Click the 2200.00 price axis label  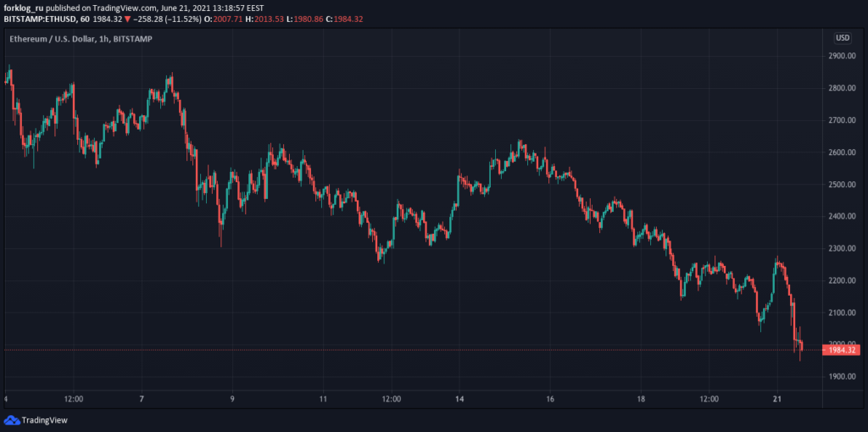(x=842, y=280)
